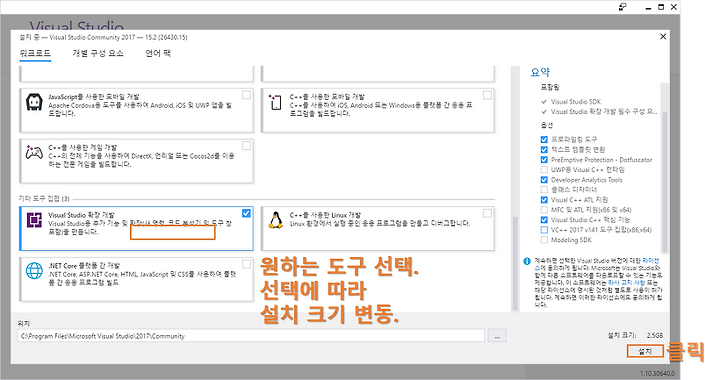Click the Visual Studio 확장 개발 필수 구성 item
This screenshot has height=380, width=720.
click(604, 112)
